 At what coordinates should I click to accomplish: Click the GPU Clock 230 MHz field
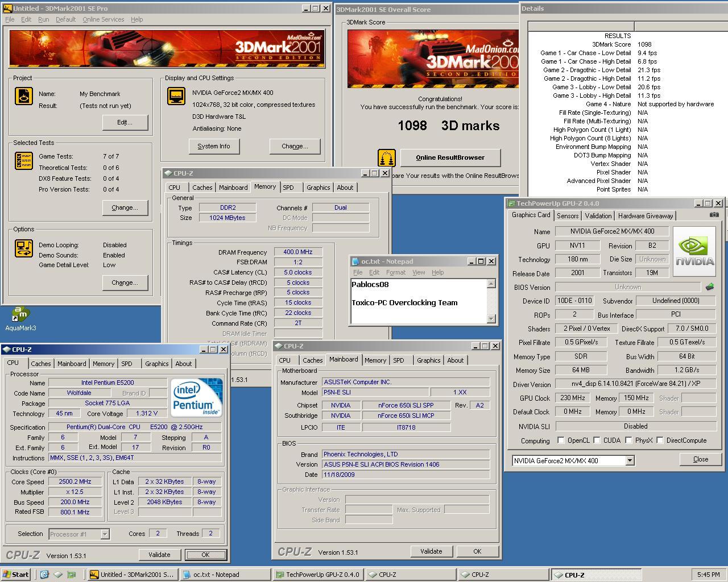[x=572, y=398]
